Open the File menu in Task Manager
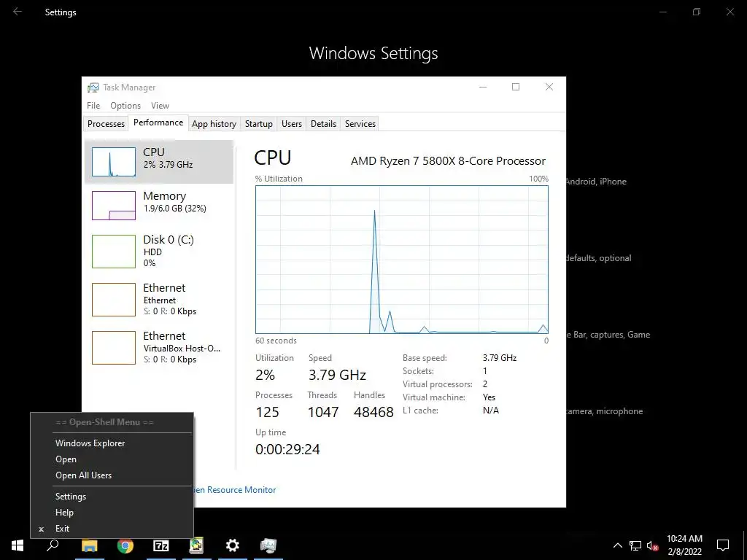Screen dimensions: 747x560 [93, 106]
